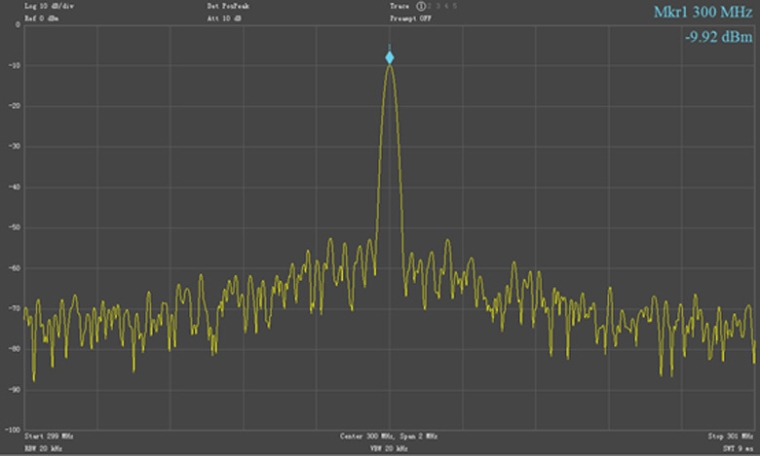The width and height of the screenshot is (760, 456).
Task: Open the Det PosPeak detector setting
Action: (226, 6)
